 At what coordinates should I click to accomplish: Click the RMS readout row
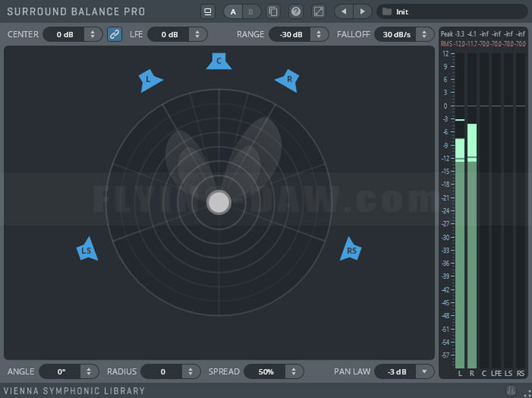pyautogui.click(x=483, y=44)
